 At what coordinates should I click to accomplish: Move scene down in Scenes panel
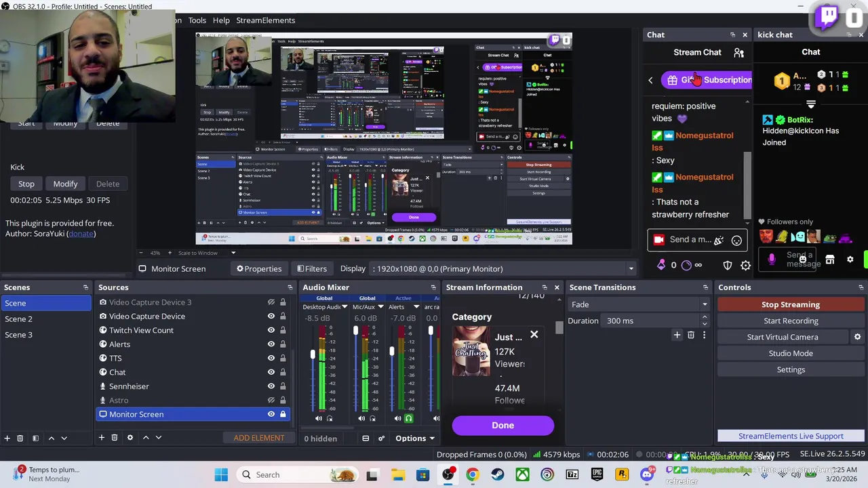(64, 438)
